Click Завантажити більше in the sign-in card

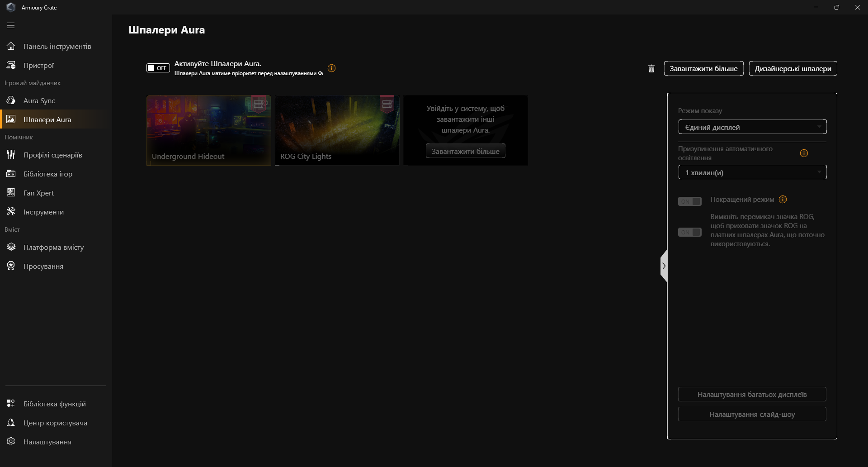click(x=466, y=151)
